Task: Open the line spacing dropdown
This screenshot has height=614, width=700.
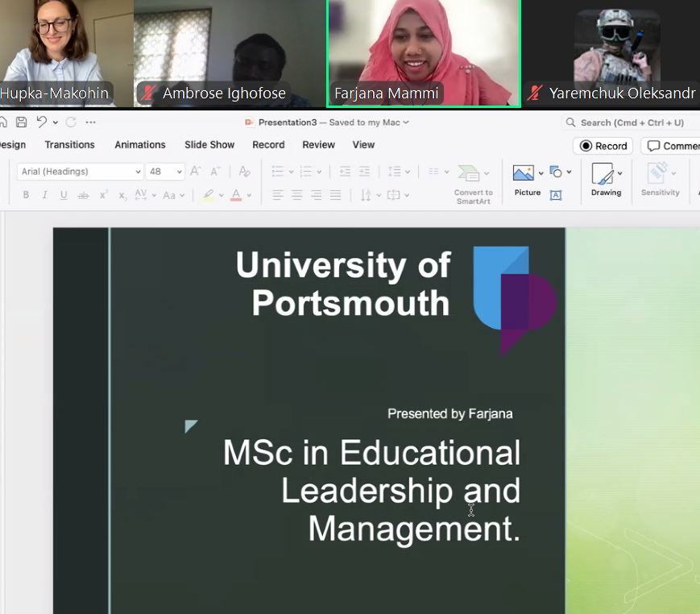Action: 408,172
